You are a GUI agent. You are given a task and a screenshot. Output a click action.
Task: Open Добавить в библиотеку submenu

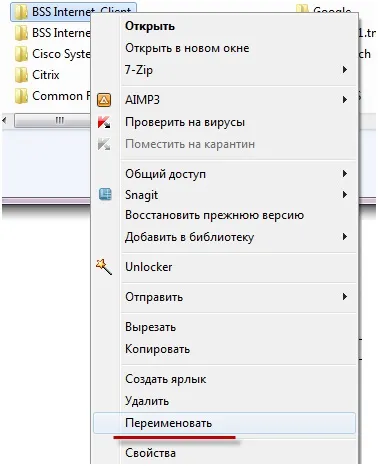tap(225, 237)
